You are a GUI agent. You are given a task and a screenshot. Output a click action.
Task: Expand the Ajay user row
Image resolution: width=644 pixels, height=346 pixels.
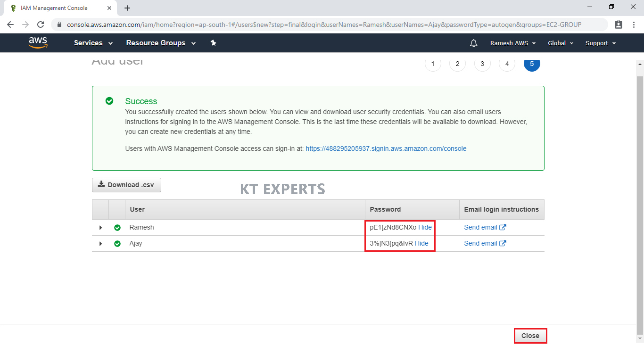100,244
